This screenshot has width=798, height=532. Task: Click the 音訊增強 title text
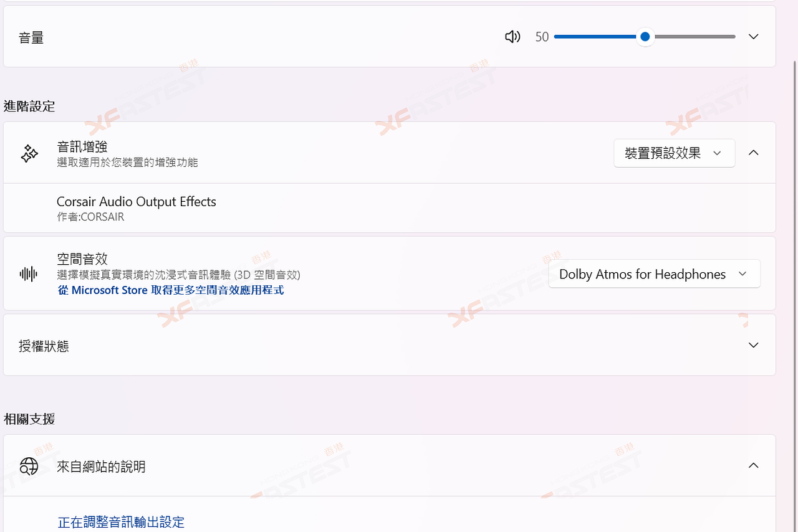tap(82, 146)
